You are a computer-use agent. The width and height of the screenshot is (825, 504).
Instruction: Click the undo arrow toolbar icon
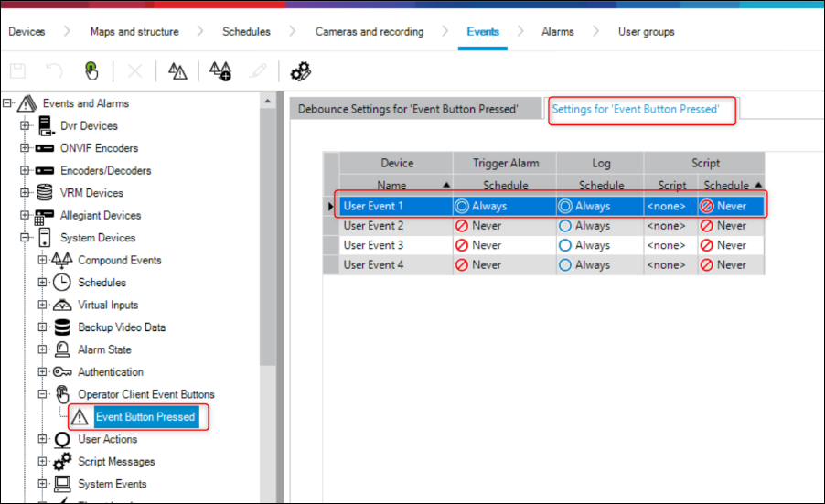click(54, 71)
